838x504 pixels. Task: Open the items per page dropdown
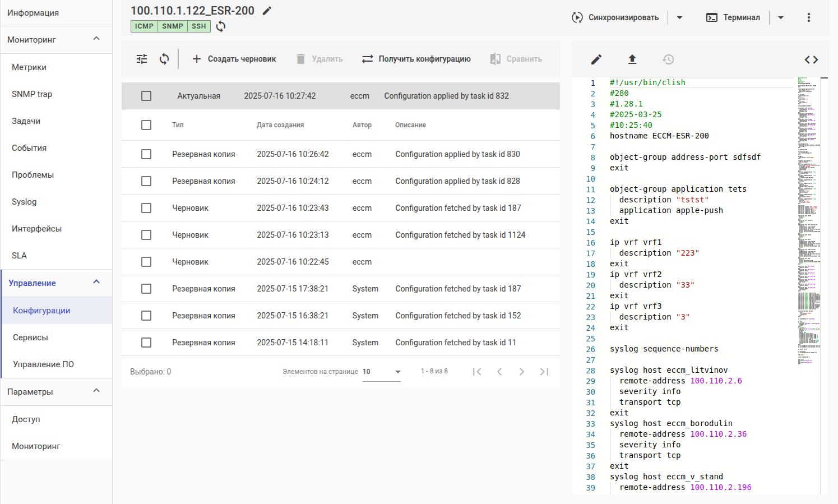[382, 372]
